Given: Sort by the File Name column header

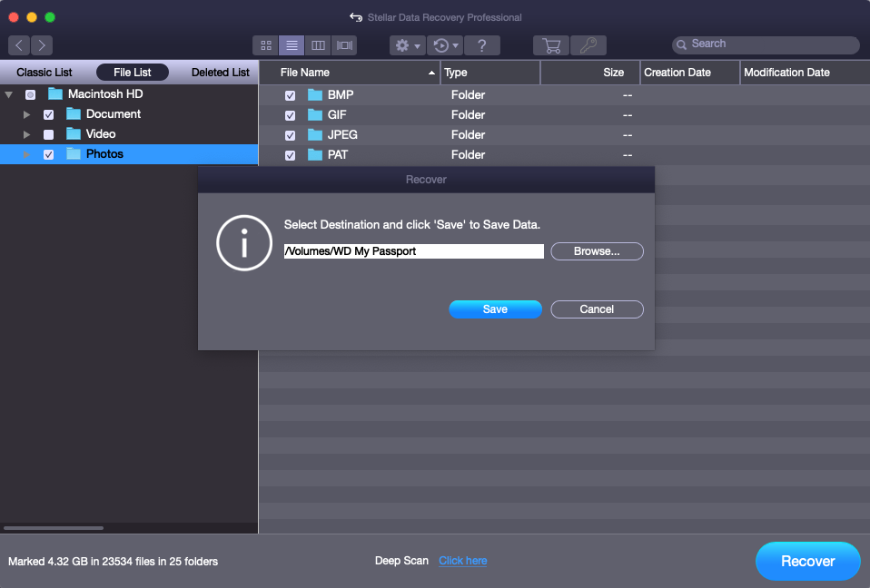Looking at the screenshot, I should [350, 72].
